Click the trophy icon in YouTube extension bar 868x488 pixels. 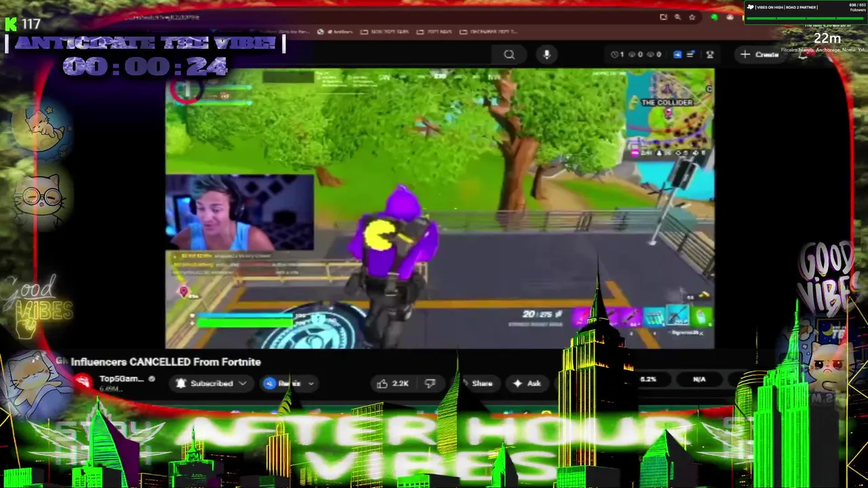pos(710,54)
